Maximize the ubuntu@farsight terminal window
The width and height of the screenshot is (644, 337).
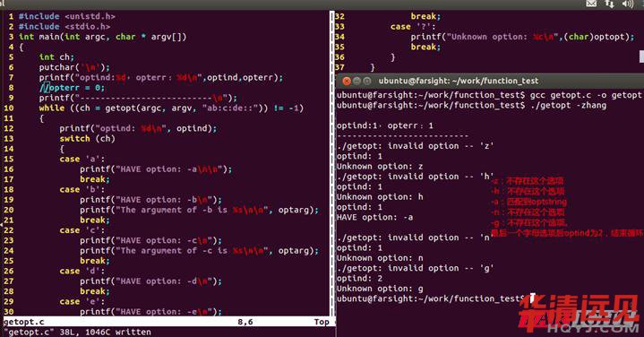[x=366, y=81]
